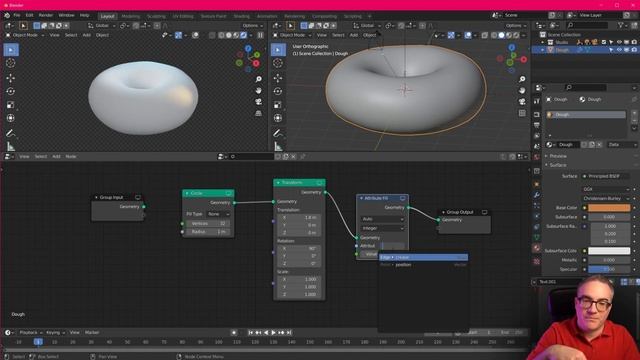Toggle X-ray in left viewport header
This screenshot has height=360, width=640.
[212, 35]
